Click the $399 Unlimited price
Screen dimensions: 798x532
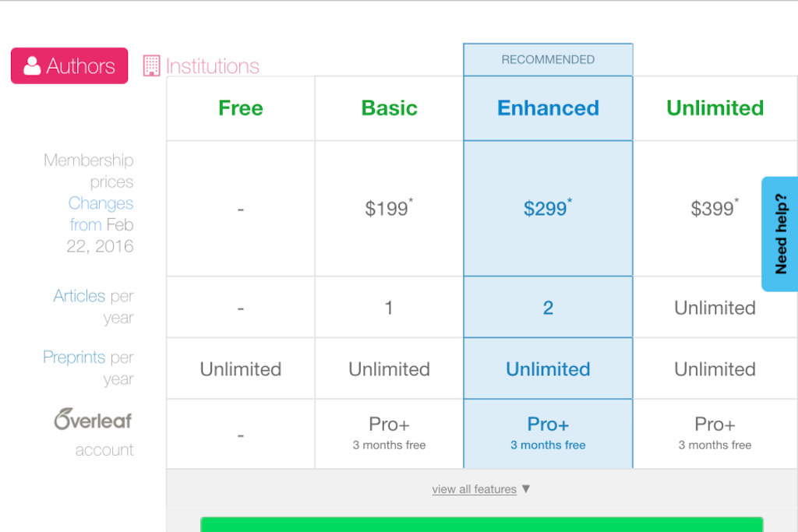click(x=715, y=208)
